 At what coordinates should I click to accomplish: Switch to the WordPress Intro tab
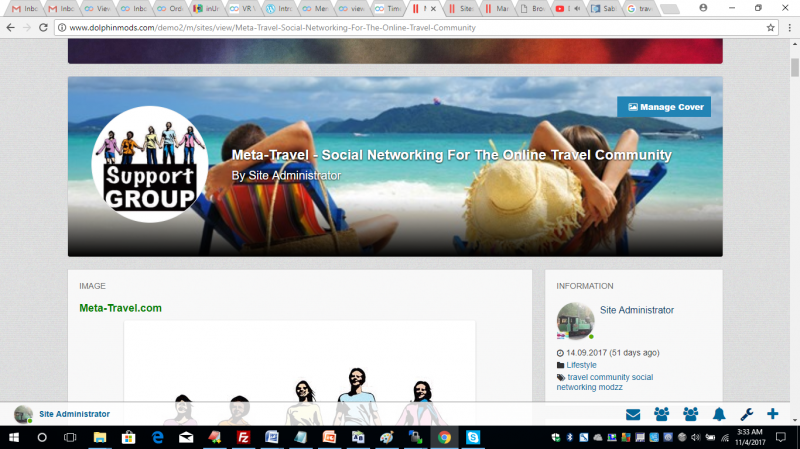coord(280,9)
